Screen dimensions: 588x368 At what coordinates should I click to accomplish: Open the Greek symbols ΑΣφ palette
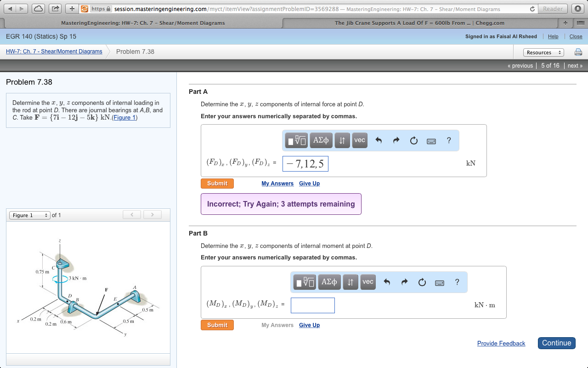[321, 140]
